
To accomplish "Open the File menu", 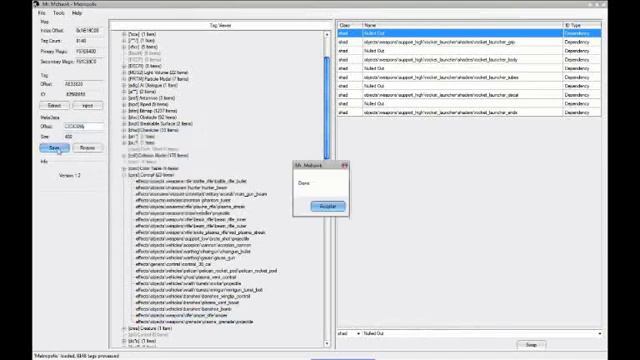I will [x=42, y=13].
